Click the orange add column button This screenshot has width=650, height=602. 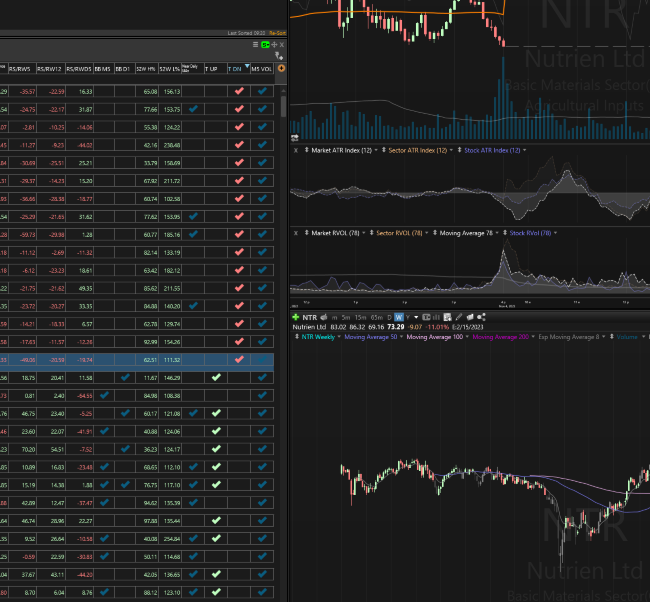(x=282, y=69)
